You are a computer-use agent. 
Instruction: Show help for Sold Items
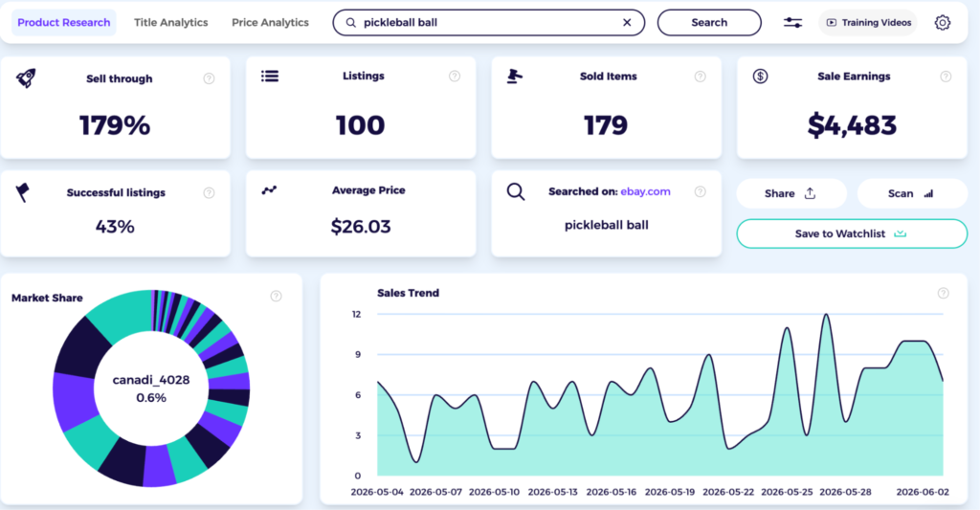[x=700, y=77]
